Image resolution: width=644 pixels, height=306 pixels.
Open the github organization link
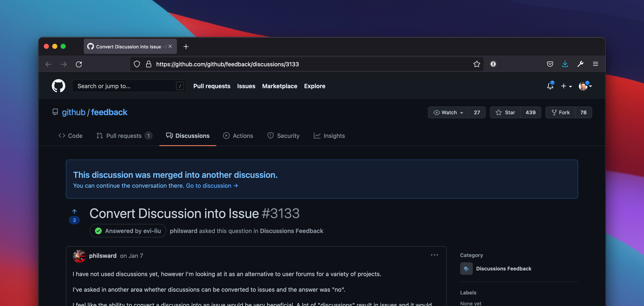[x=73, y=112]
